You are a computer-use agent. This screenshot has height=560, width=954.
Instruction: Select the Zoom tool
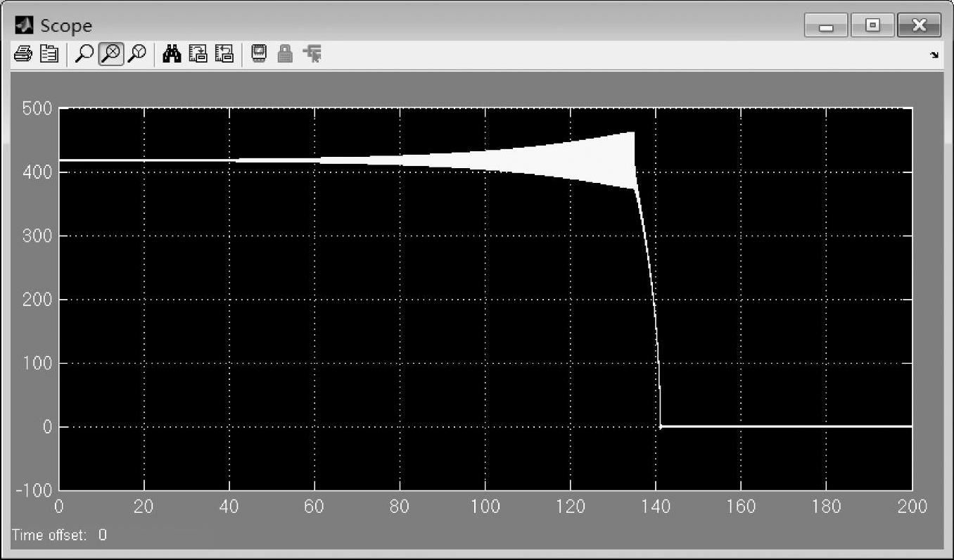coord(84,53)
